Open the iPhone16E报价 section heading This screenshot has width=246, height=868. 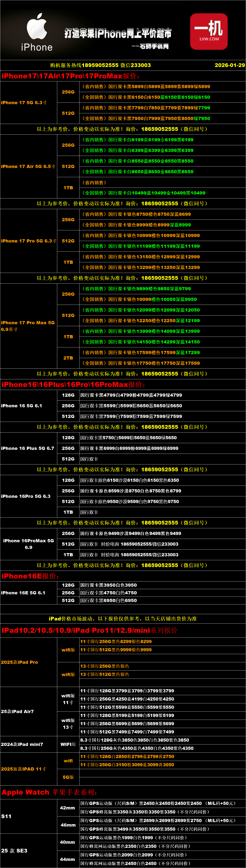click(x=30, y=576)
